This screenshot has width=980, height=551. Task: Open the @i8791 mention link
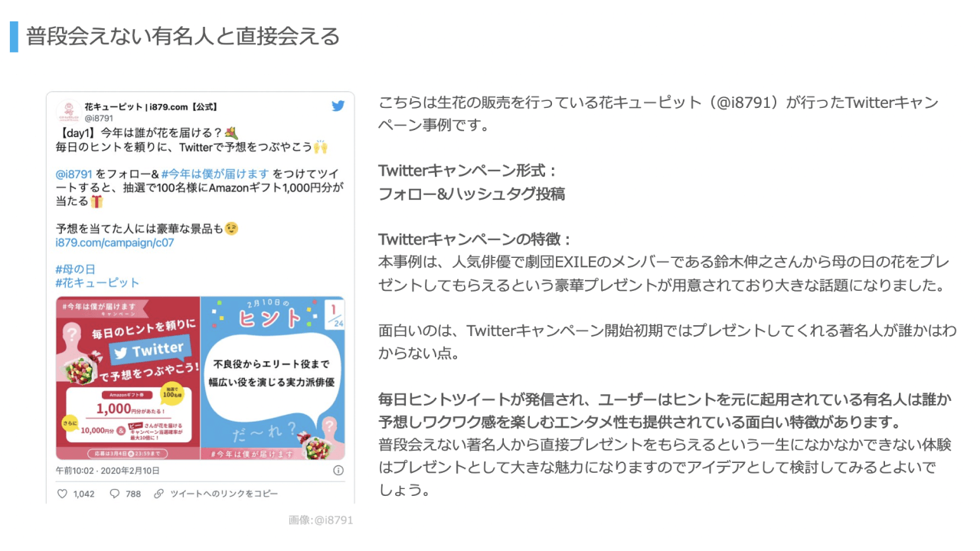74,174
